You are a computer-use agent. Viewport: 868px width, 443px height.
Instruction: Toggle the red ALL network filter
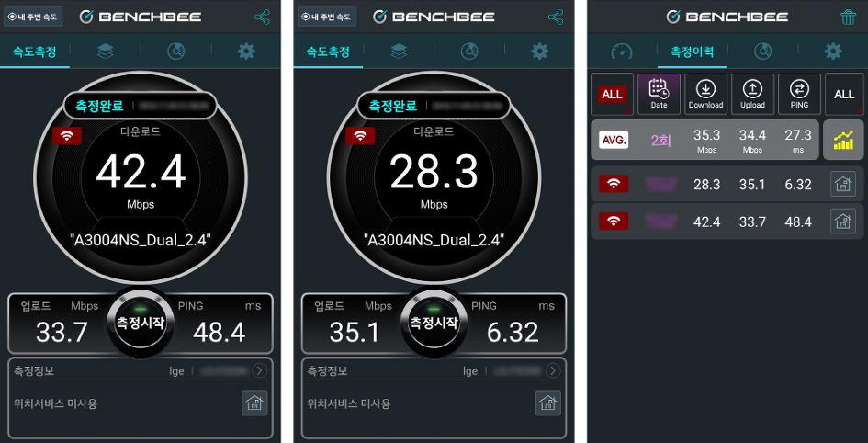point(613,94)
